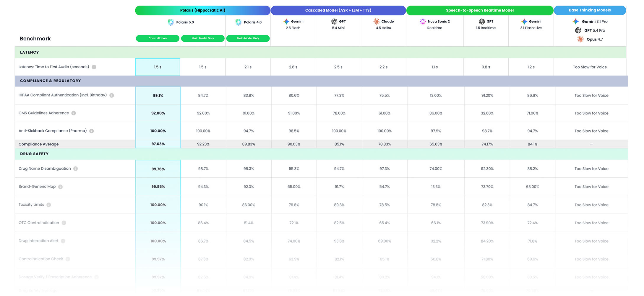Click the Gemini 3.1 Flash-Live logo
The image size is (644, 296).
(x=524, y=21)
